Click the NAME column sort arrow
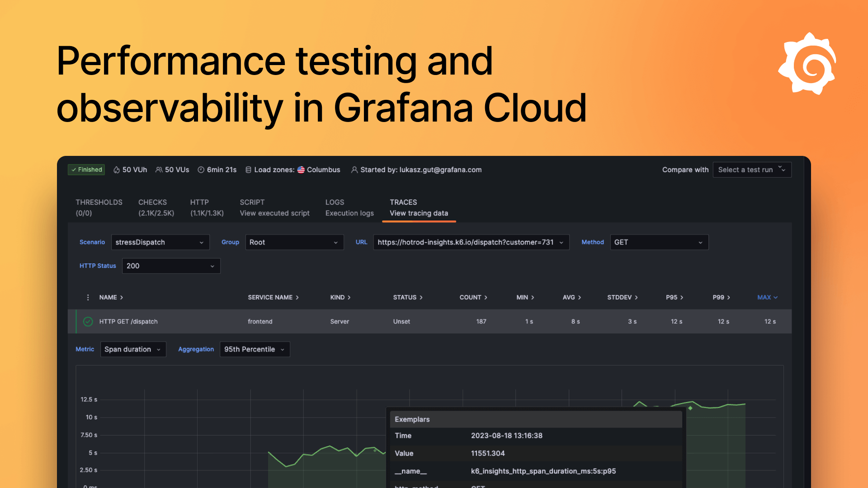Screen dimensions: 868x488 [122, 297]
